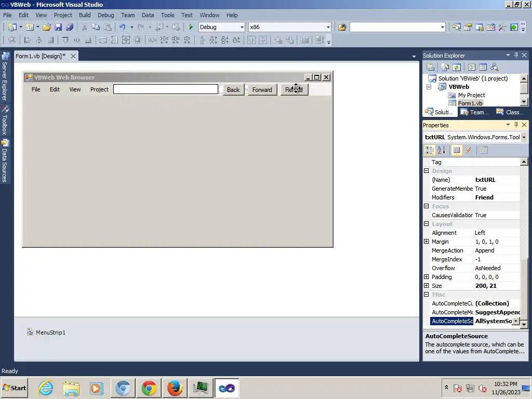This screenshot has width=532, height=399.
Task: Click the Make Same Size icon
Action: [x=126, y=40]
